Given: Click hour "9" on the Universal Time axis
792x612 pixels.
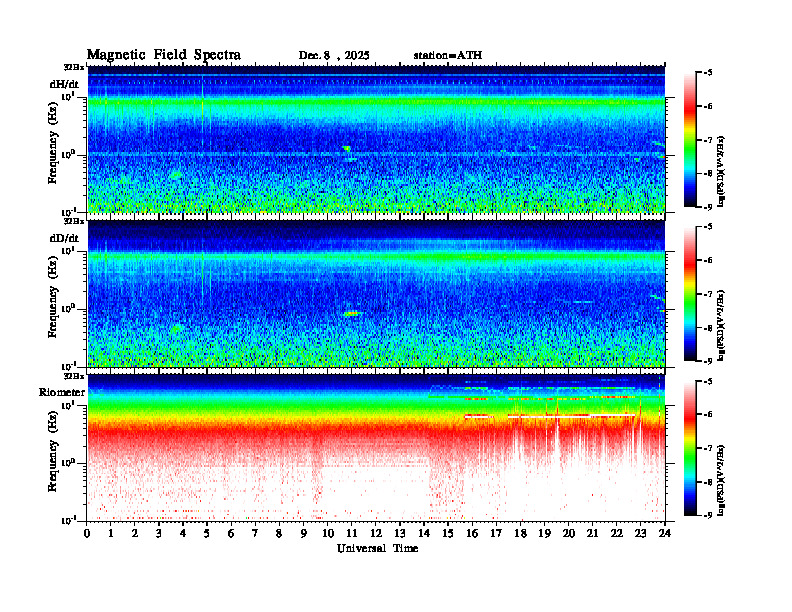Looking at the screenshot, I should coord(304,534).
